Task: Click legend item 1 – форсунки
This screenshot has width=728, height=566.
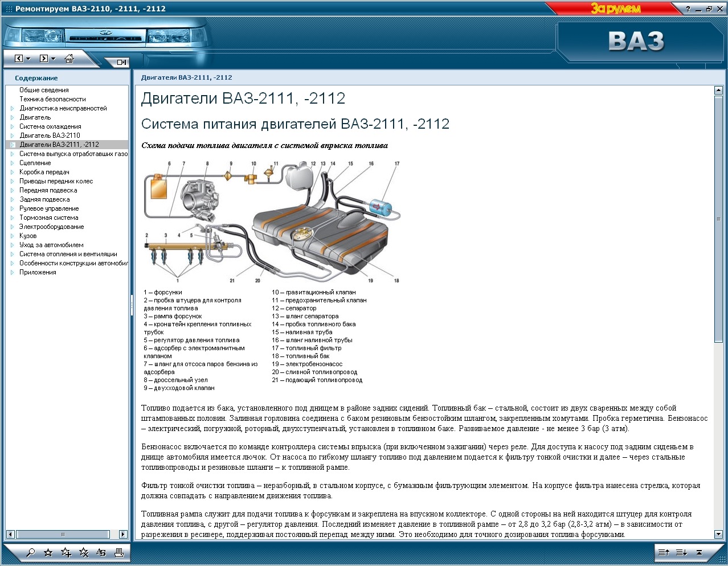Action: [x=163, y=292]
